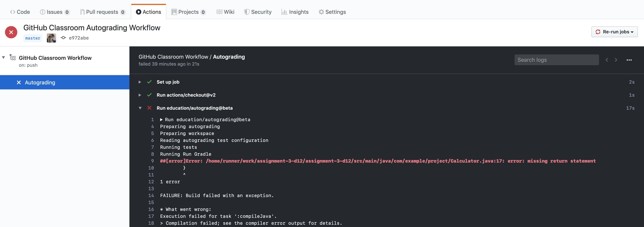This screenshot has height=227, width=644.
Task: Open the Code tab
Action: click(20, 12)
